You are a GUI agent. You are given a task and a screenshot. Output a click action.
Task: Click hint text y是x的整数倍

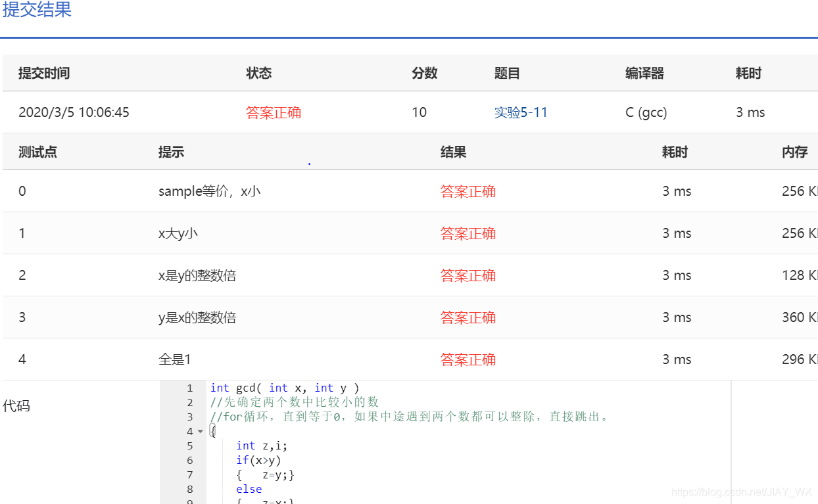click(197, 317)
